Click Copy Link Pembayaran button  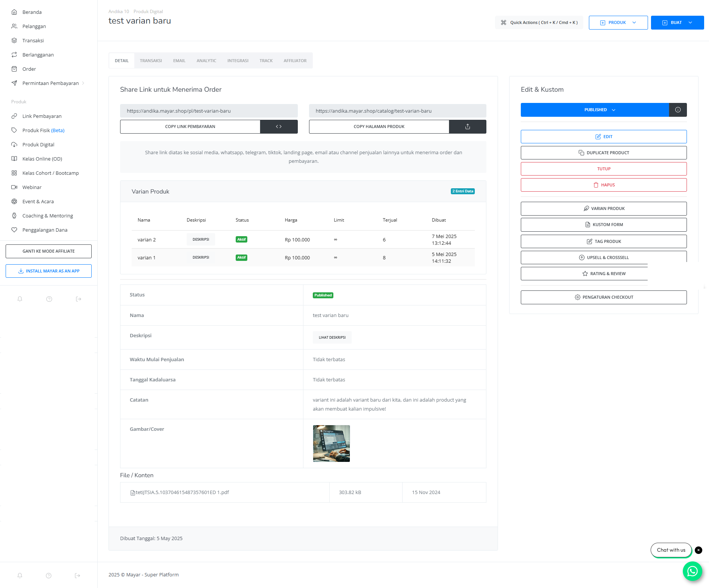[x=190, y=127]
